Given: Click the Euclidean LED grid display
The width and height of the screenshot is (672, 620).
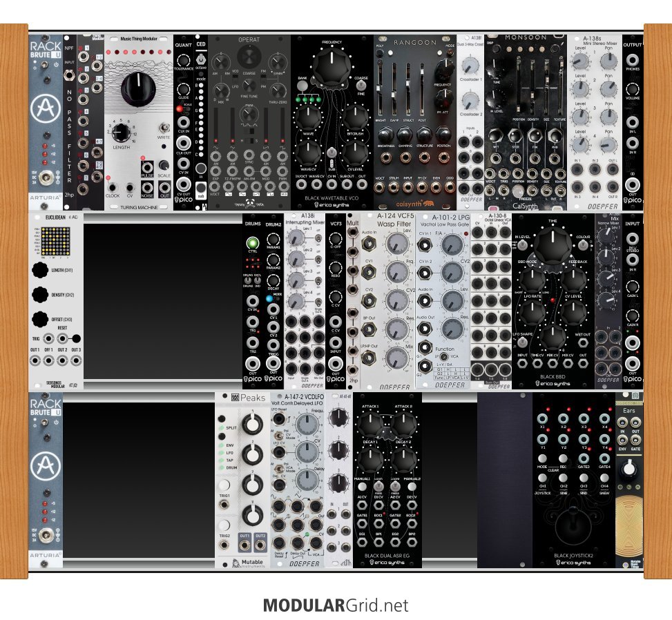Looking at the screenshot, I should click(x=55, y=241).
